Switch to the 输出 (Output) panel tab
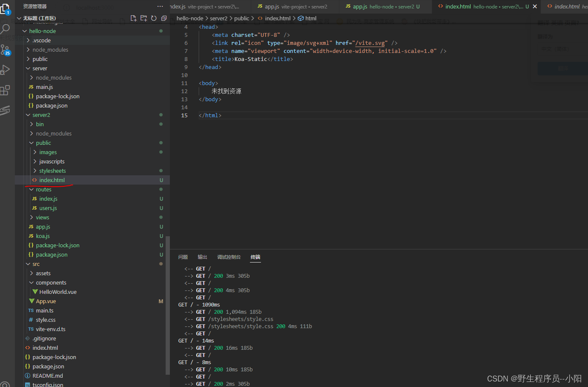588x387 pixels. (x=202, y=257)
